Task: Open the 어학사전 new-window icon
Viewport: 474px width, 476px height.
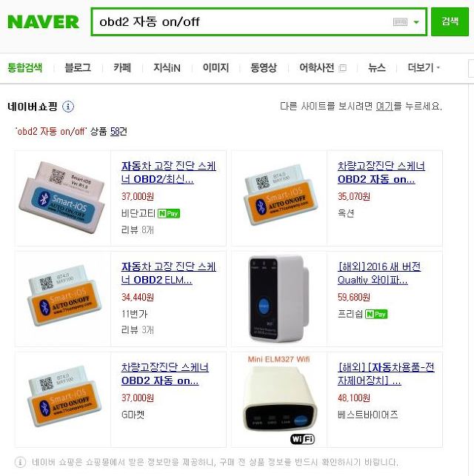Action: tap(342, 67)
